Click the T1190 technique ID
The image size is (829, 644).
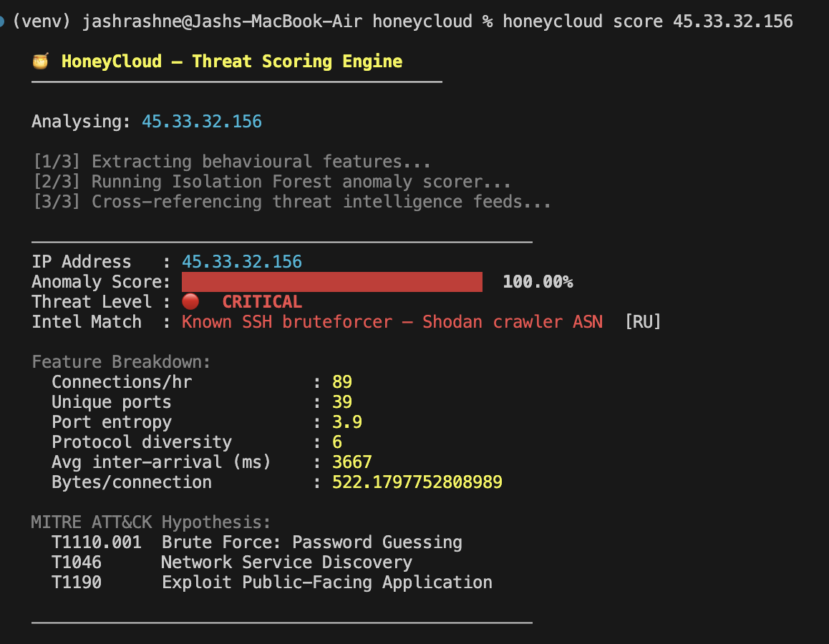click(x=77, y=582)
